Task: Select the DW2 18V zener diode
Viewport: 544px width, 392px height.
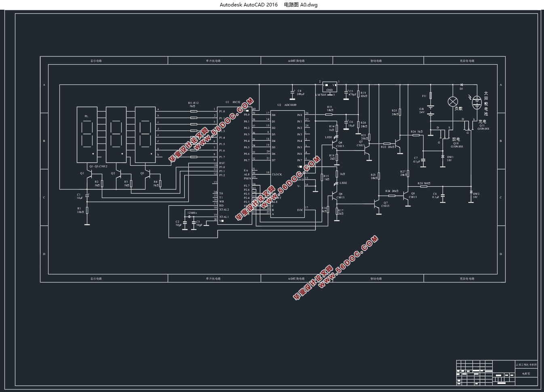Action: 471,192
